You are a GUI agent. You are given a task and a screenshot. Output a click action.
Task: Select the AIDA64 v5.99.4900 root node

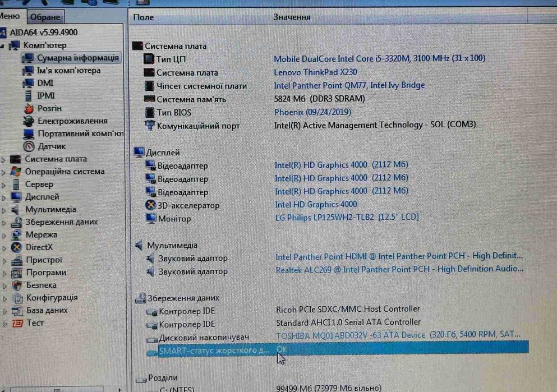43,33
